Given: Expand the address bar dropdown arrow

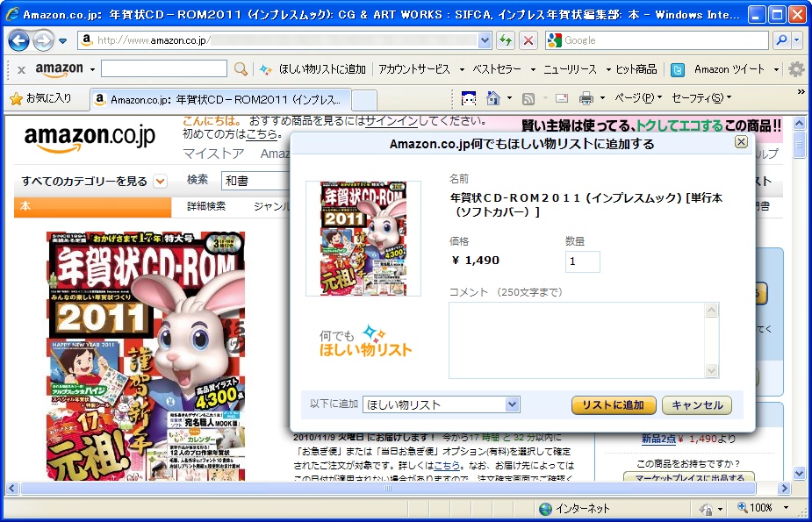Looking at the screenshot, I should pyautogui.click(x=485, y=39).
